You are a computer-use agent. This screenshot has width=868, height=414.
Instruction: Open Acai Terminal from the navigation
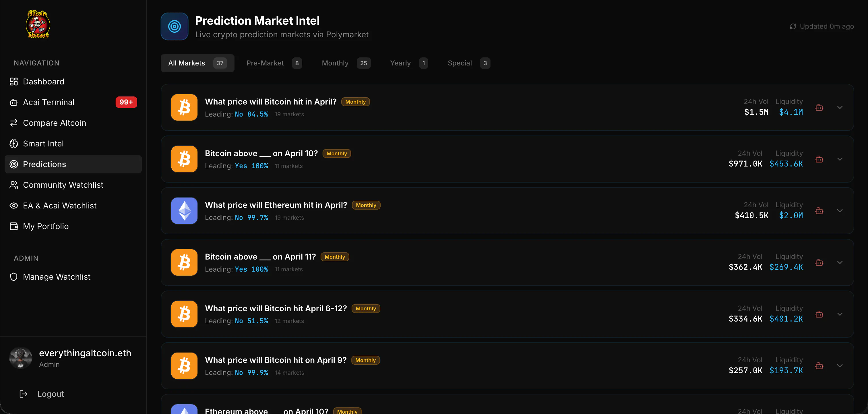(73, 102)
